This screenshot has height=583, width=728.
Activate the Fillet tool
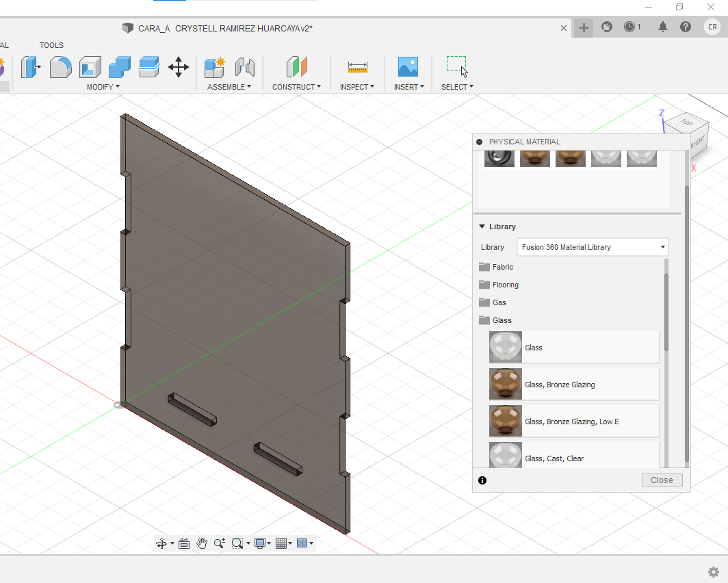click(61, 67)
